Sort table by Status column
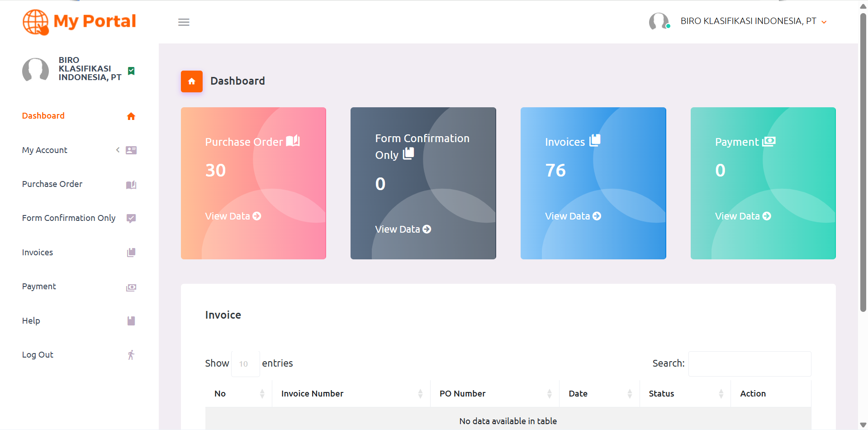 (x=685, y=394)
